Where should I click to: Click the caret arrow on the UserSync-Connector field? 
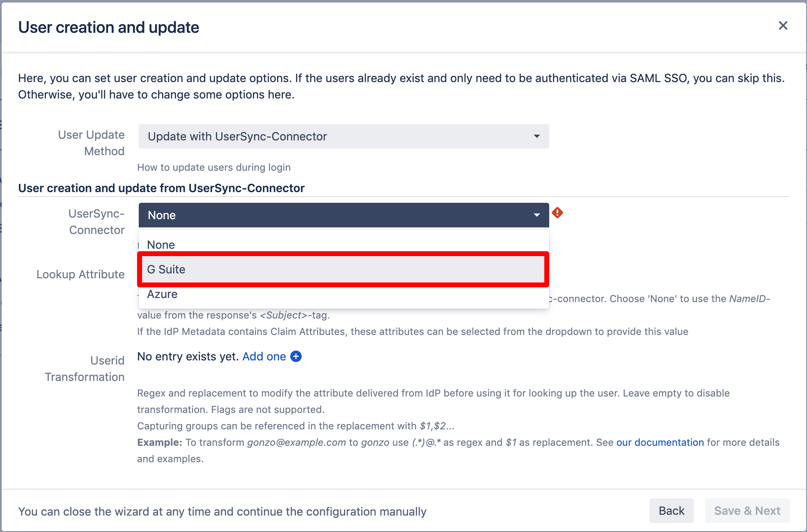(x=536, y=215)
